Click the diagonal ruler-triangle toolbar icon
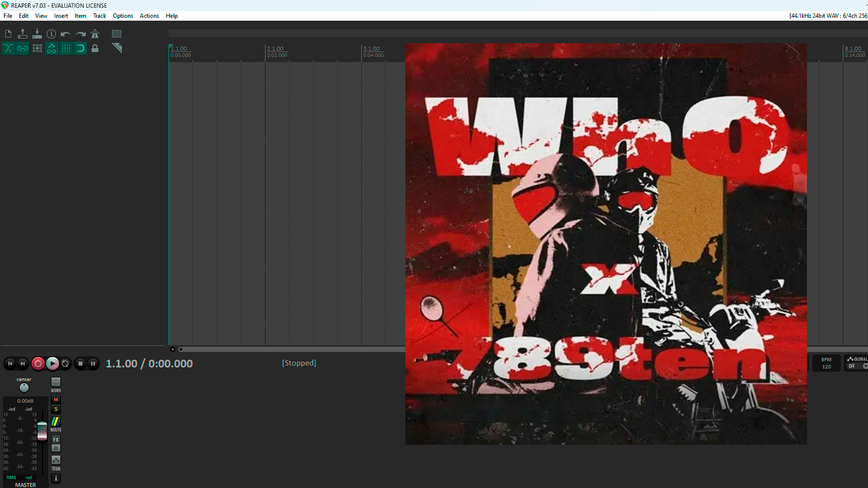 117,48
